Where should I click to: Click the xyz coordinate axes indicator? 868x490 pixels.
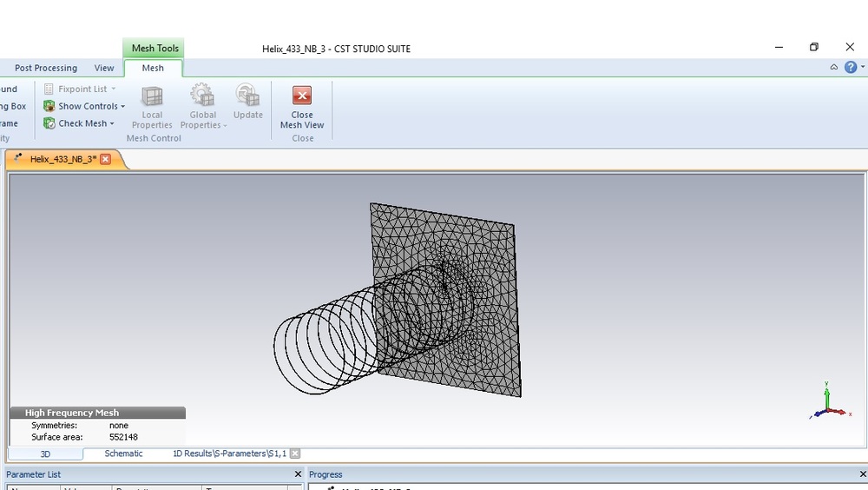(829, 401)
